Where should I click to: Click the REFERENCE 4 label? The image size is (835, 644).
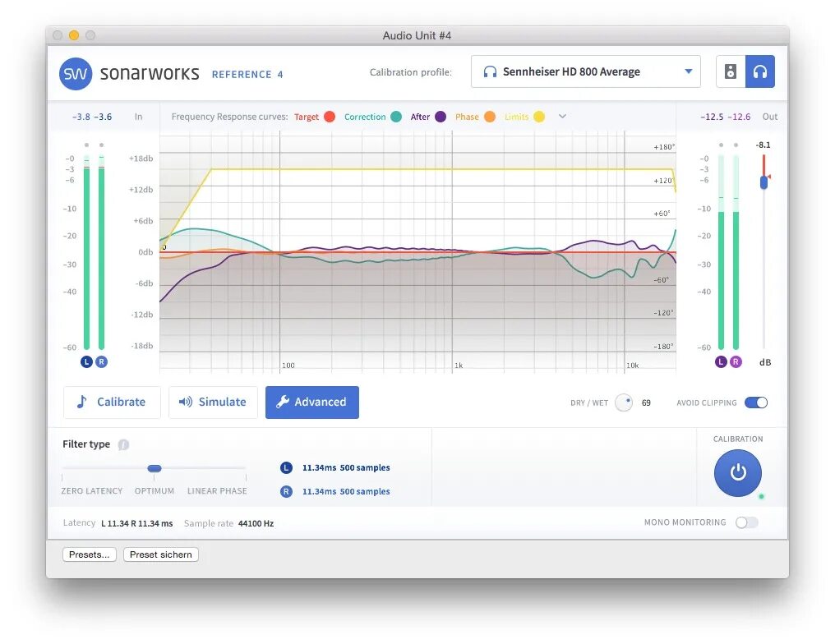click(247, 75)
